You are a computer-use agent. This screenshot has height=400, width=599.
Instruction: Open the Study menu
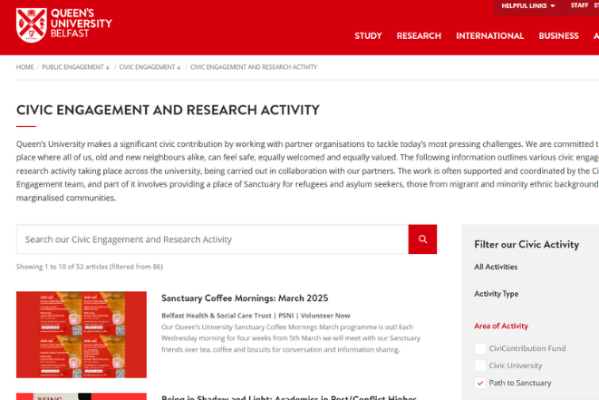point(368,36)
